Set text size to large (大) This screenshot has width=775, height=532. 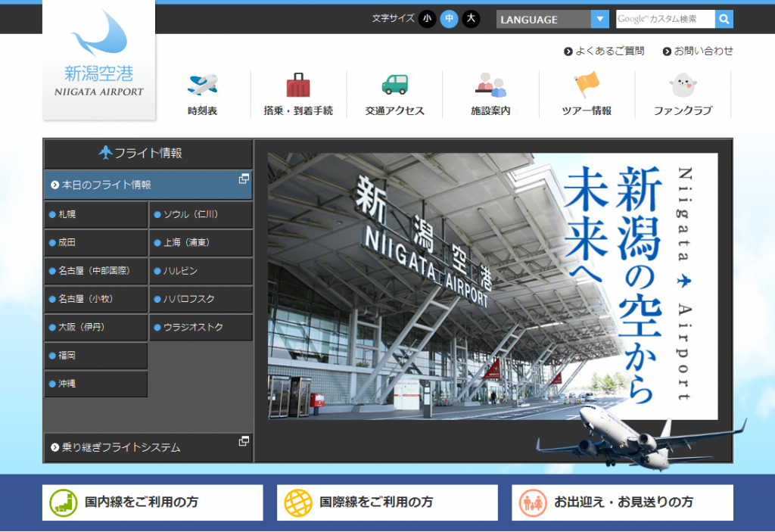(x=472, y=19)
